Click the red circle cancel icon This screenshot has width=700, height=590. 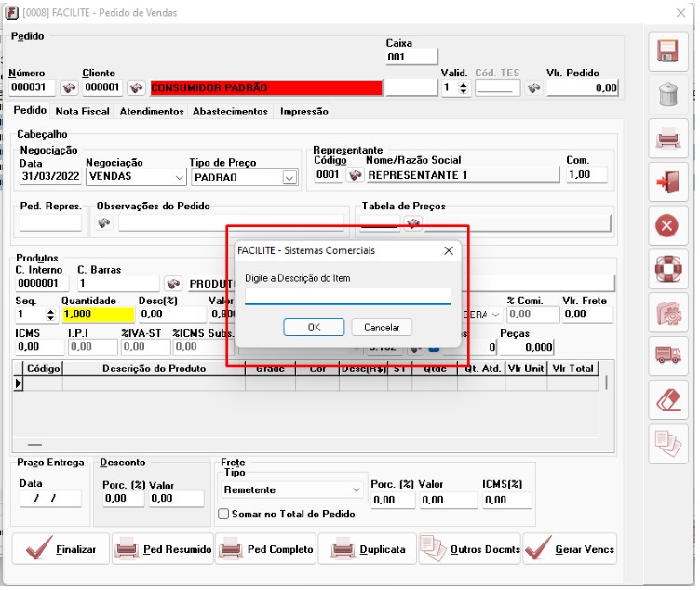[x=667, y=225]
